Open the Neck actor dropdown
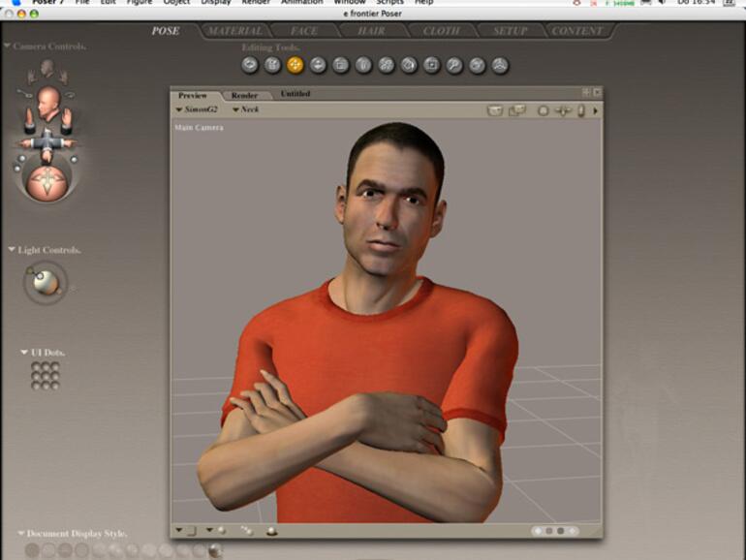Viewport: 746px width, 560px height. click(x=245, y=110)
